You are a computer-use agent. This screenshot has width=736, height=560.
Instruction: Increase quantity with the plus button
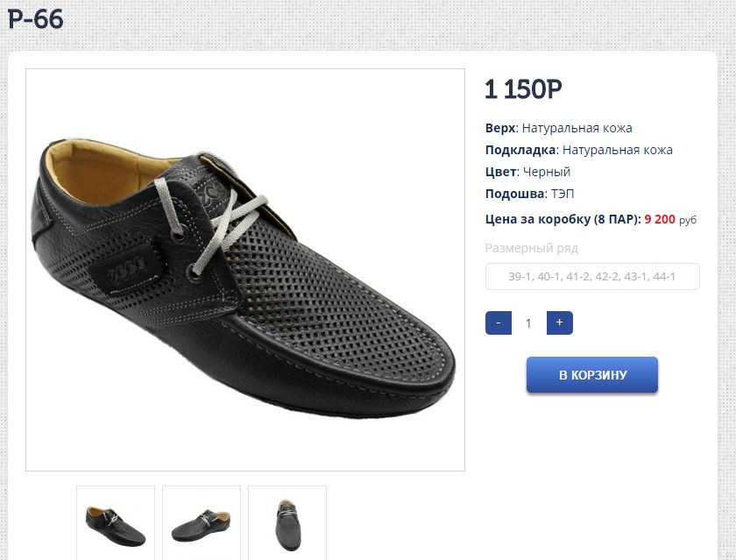pos(559,323)
